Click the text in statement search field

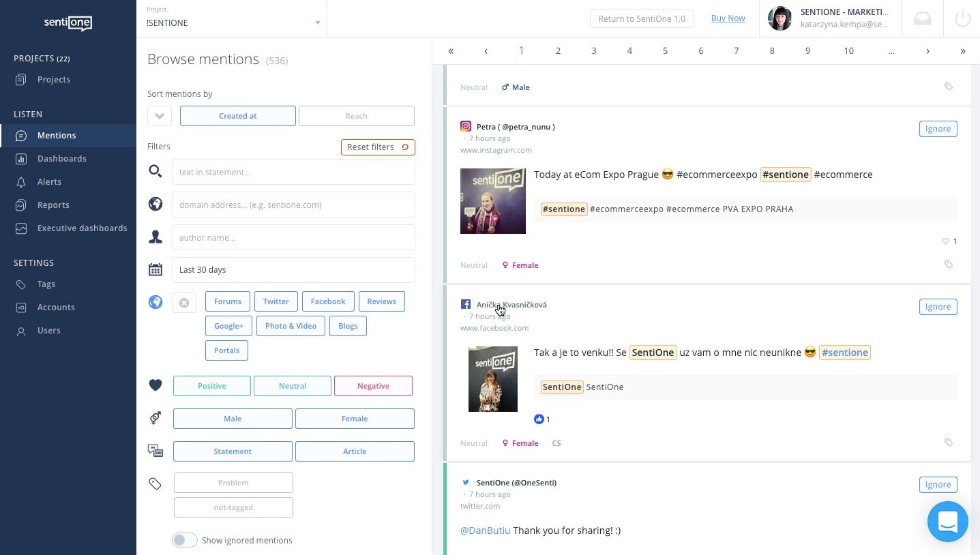[x=293, y=172]
